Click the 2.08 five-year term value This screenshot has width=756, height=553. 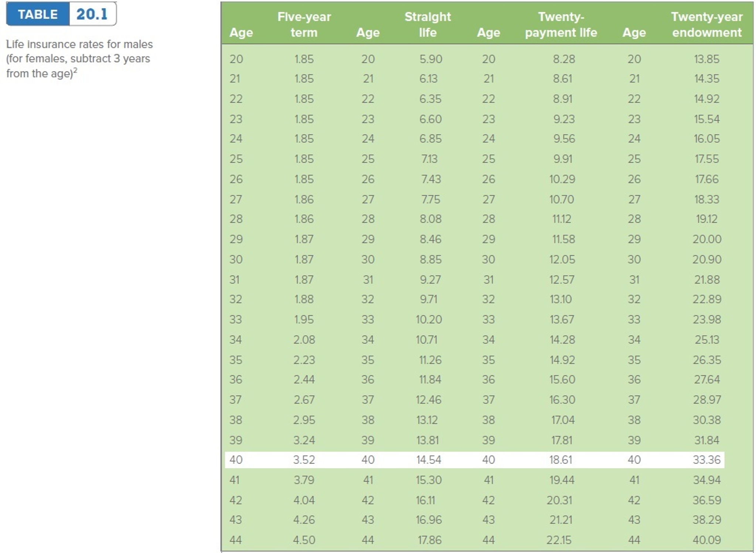[304, 340]
